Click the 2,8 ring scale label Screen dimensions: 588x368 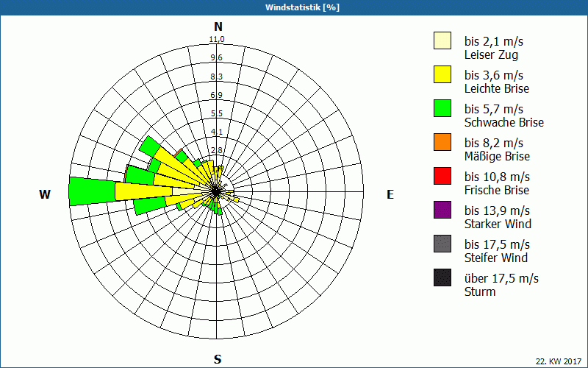[217, 151]
